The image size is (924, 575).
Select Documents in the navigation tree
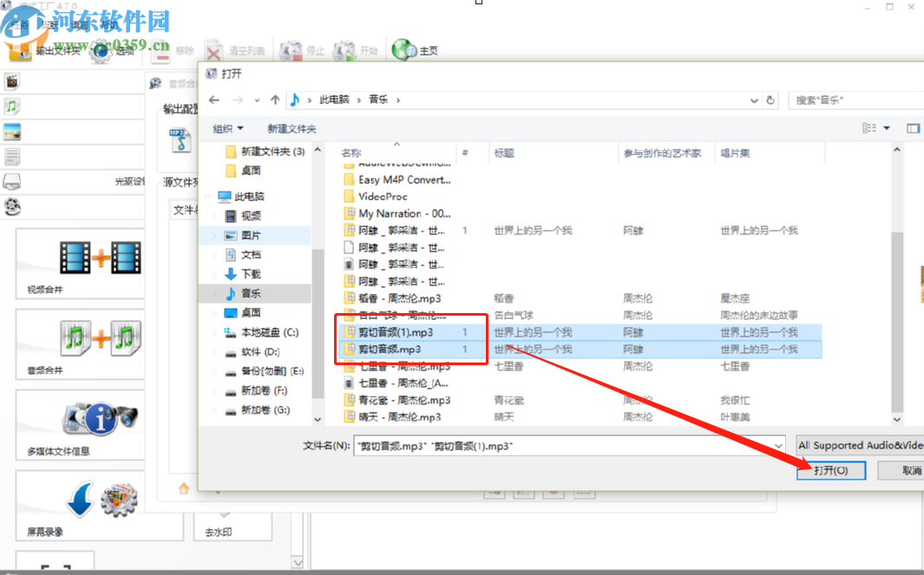[251, 254]
